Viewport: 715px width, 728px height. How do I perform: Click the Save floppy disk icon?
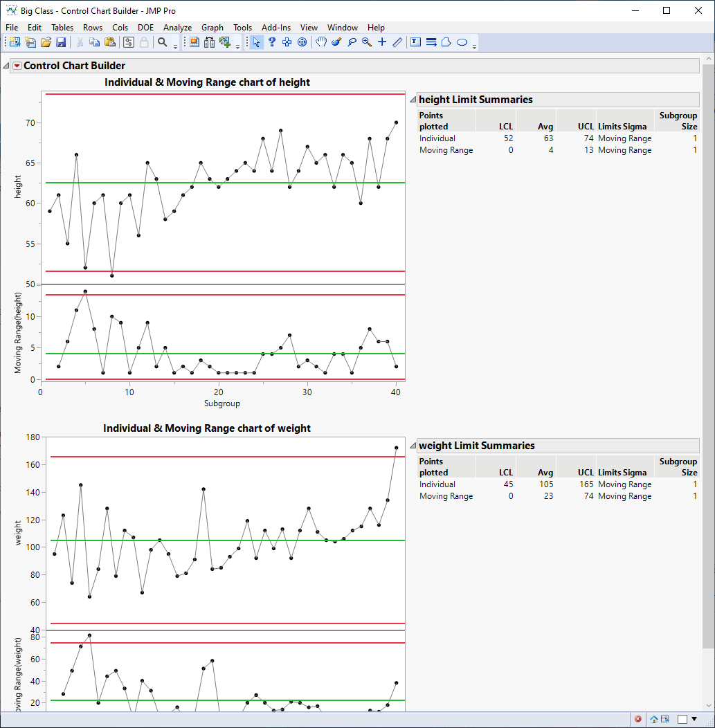61,42
